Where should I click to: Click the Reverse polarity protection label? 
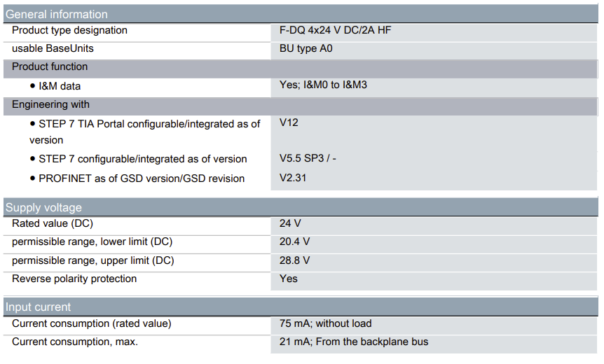74,279
